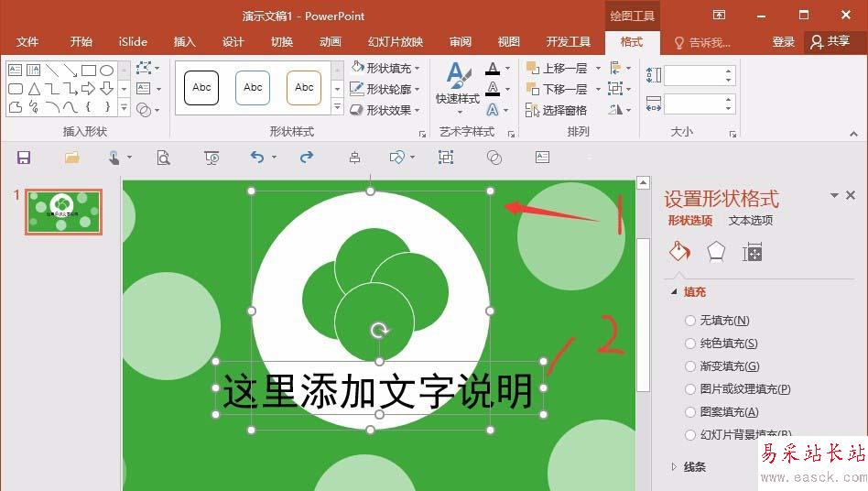The width and height of the screenshot is (868, 491).
Task: Select the Fill & Line paint bucket icon
Action: 679,252
